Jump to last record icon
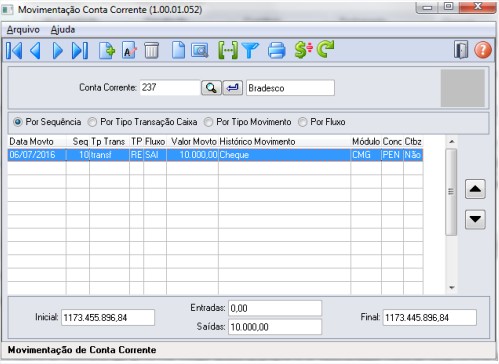The height and width of the screenshot is (364, 499). (80, 51)
